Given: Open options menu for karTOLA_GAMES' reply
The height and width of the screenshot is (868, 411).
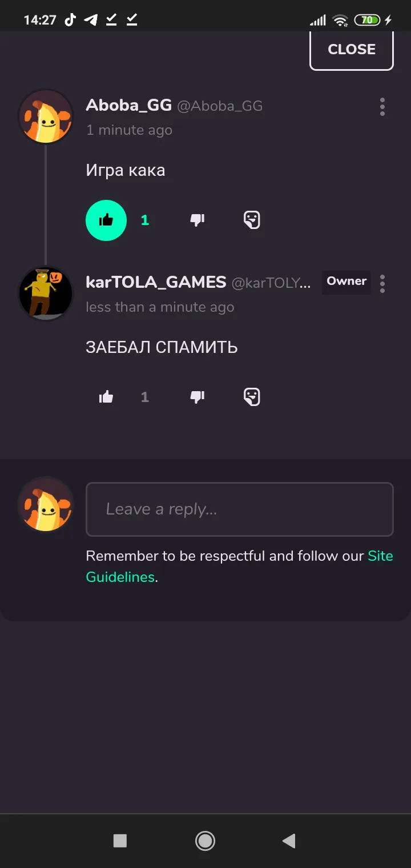Looking at the screenshot, I should 382,283.
